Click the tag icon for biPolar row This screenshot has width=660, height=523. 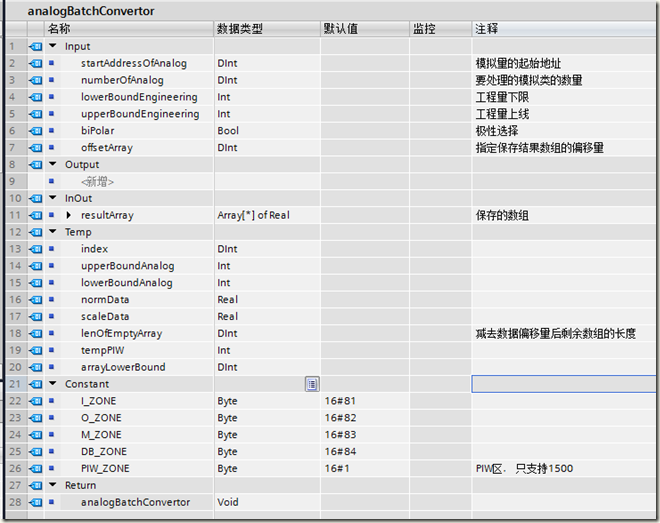pyautogui.click(x=36, y=131)
